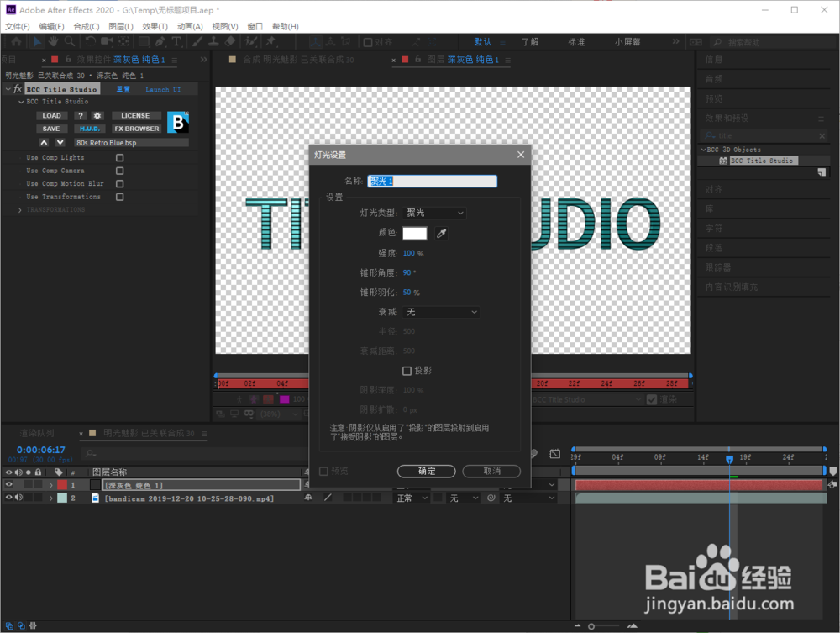Enable Use Transformations checkbox

click(120, 197)
